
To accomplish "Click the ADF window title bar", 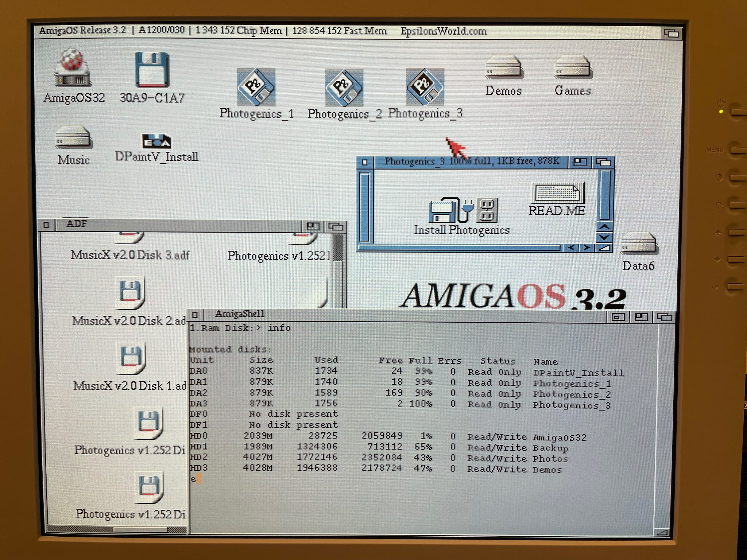I will coord(179,225).
